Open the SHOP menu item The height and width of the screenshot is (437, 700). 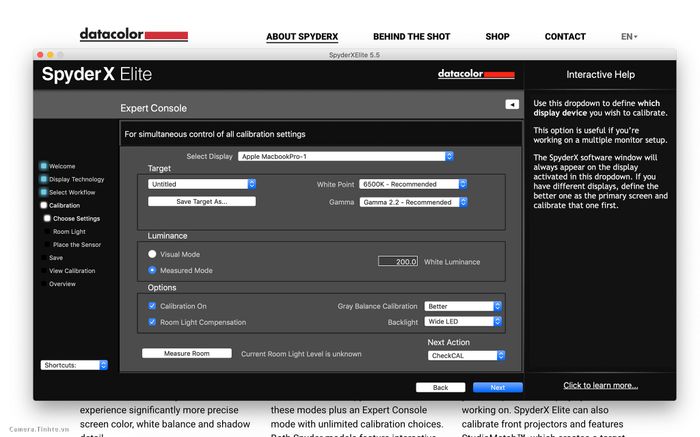click(497, 37)
